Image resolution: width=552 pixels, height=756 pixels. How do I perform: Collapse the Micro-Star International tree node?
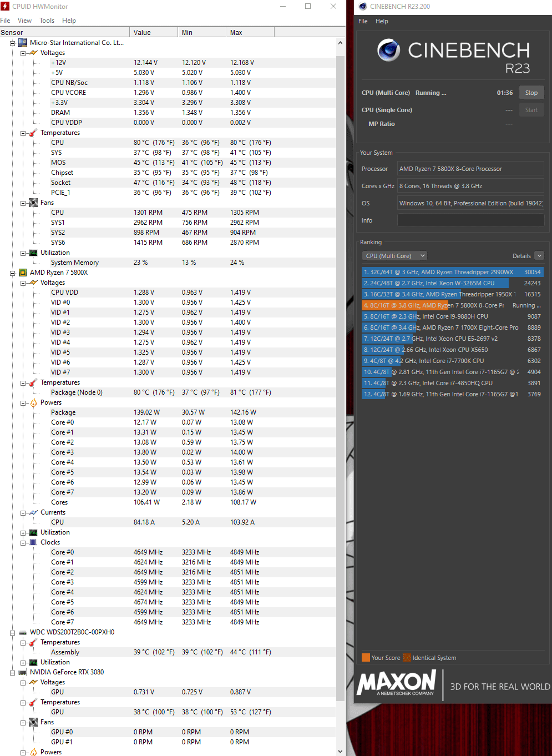[x=13, y=43]
